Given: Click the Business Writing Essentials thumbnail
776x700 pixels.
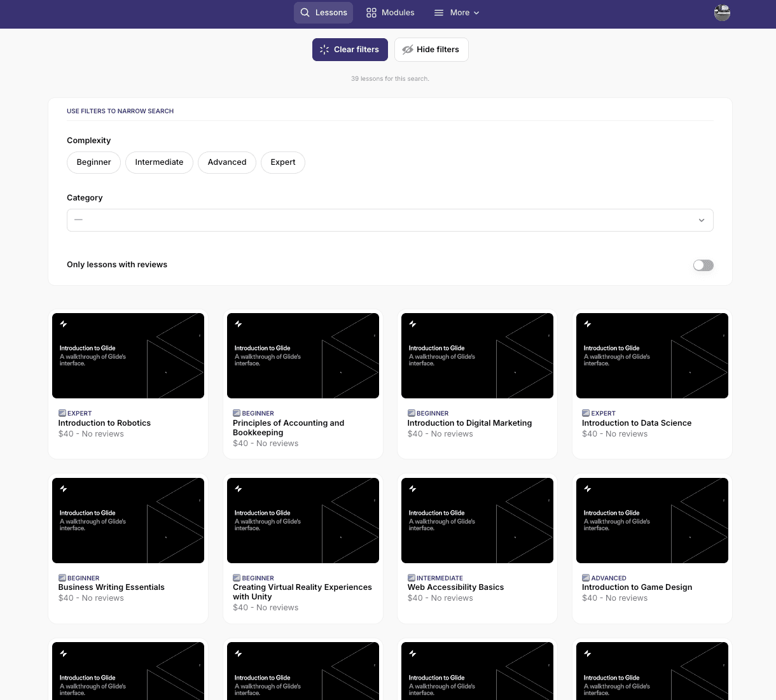Looking at the screenshot, I should coord(128,521).
